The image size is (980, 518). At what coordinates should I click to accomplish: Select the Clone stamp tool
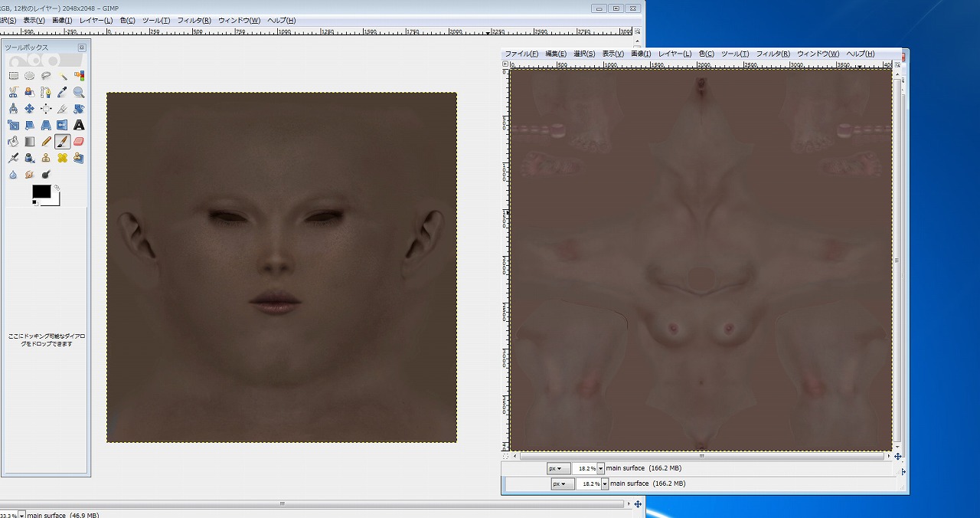click(46, 158)
